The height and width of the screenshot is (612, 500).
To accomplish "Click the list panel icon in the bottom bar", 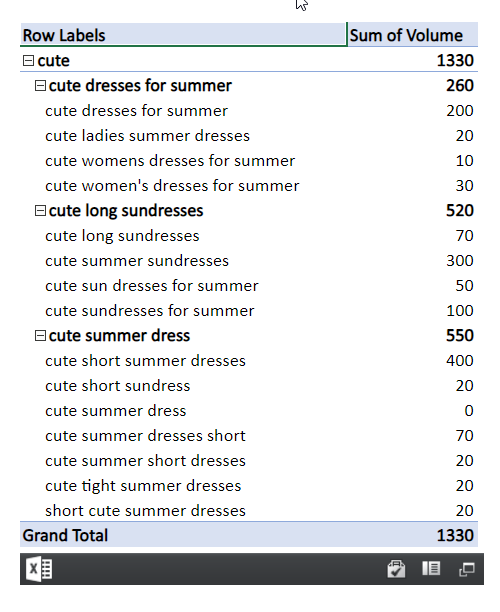I will pyautogui.click(x=431, y=569).
